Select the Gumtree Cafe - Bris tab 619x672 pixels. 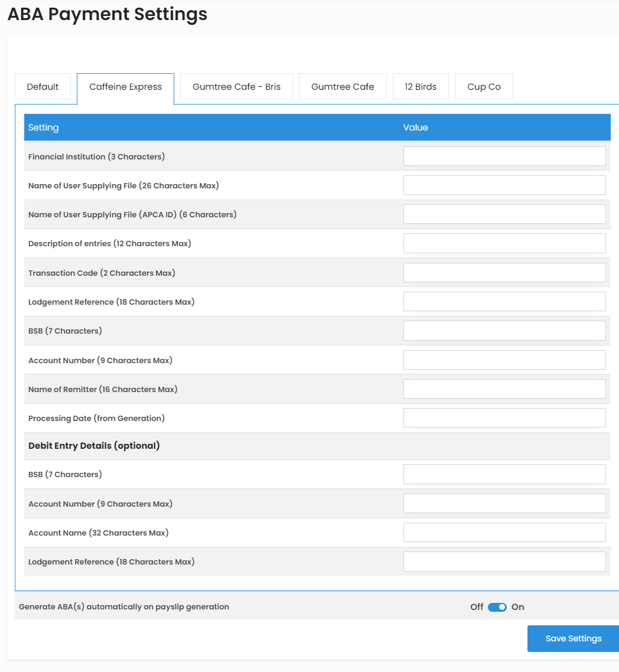click(236, 87)
